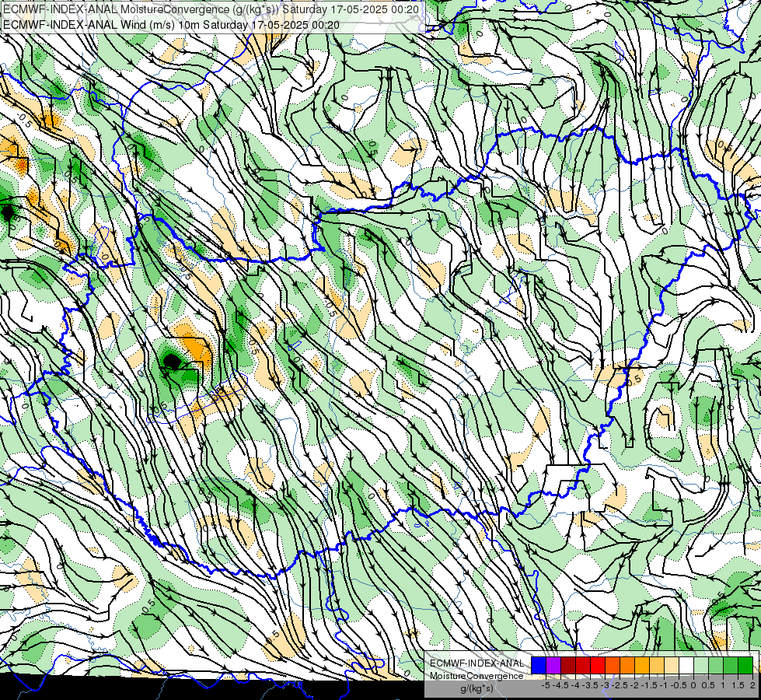Click the '-5' legend value
The width and height of the screenshot is (761, 700).
coord(546,685)
